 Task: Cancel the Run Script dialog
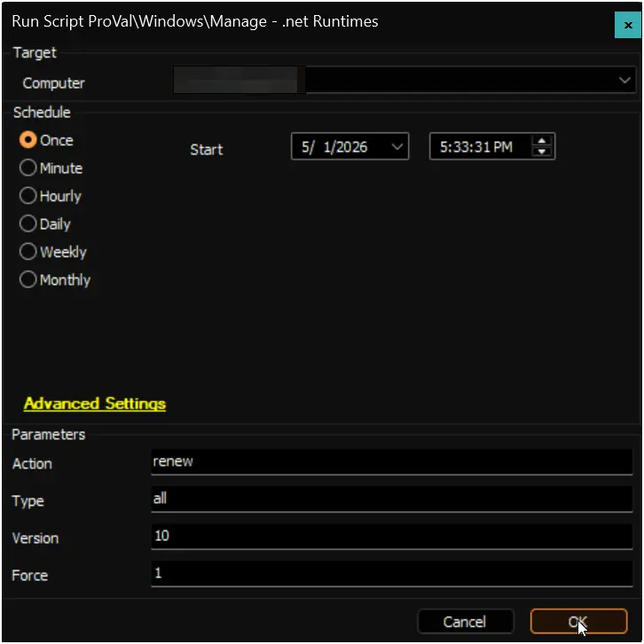pyautogui.click(x=466, y=622)
